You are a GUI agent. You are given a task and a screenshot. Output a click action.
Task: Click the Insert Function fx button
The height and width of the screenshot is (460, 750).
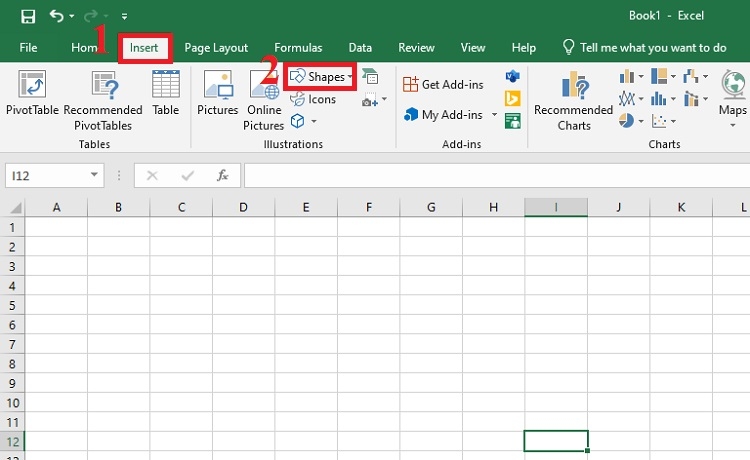pos(222,175)
